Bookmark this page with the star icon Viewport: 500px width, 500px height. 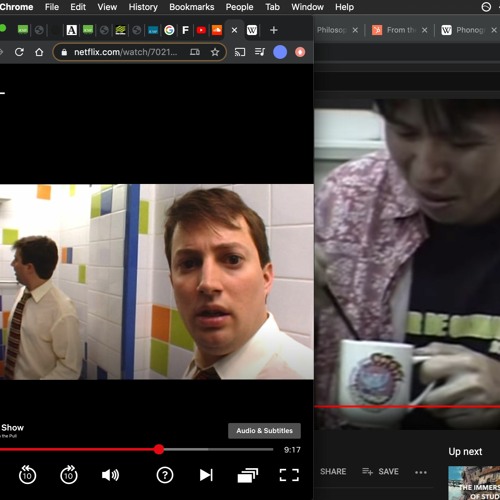coord(215,52)
